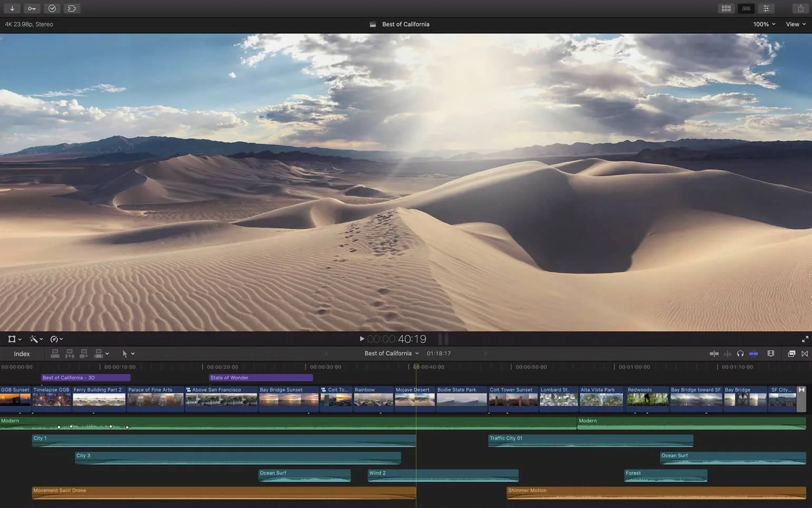Click the Share button top right
The image size is (812, 508).
pos(800,8)
